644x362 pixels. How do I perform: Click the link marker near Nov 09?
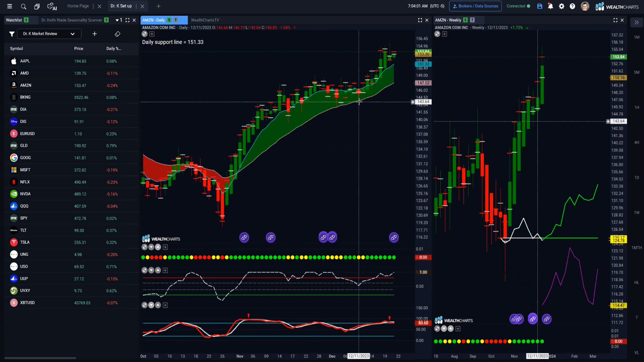(x=271, y=238)
